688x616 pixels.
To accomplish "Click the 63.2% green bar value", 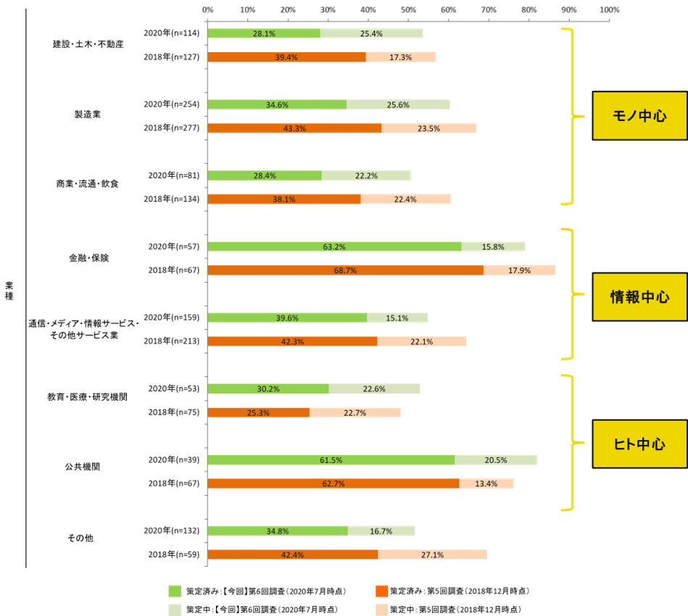I will click(x=334, y=247).
